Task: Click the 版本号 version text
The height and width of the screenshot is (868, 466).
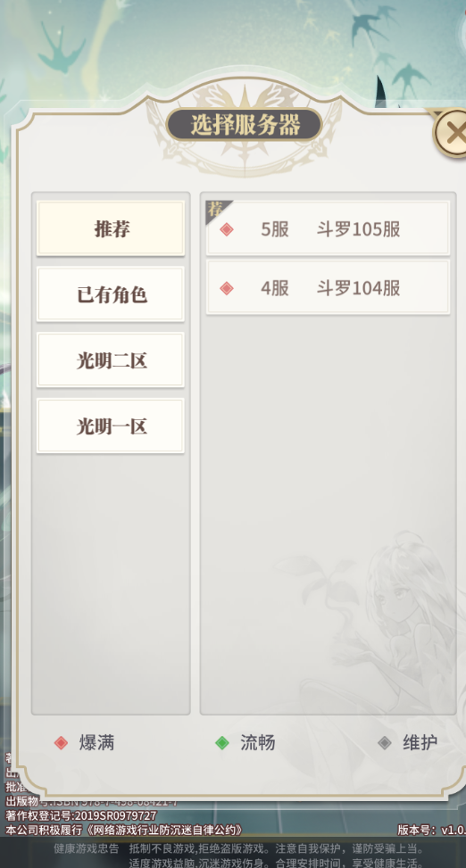Action: click(432, 830)
